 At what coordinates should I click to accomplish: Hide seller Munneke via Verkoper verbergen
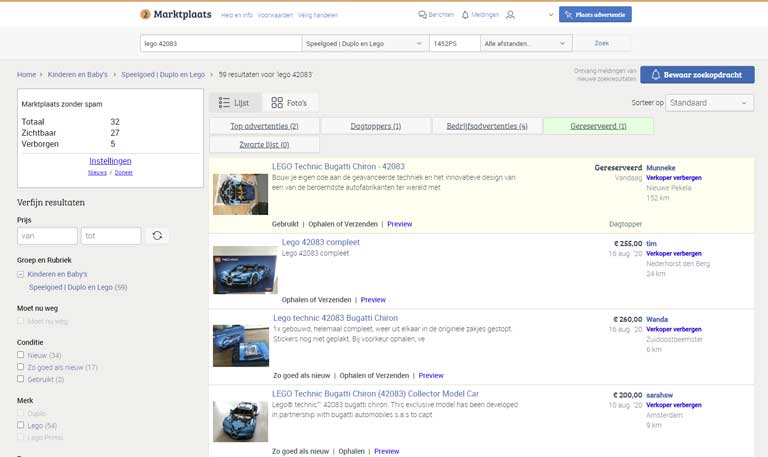click(674, 178)
